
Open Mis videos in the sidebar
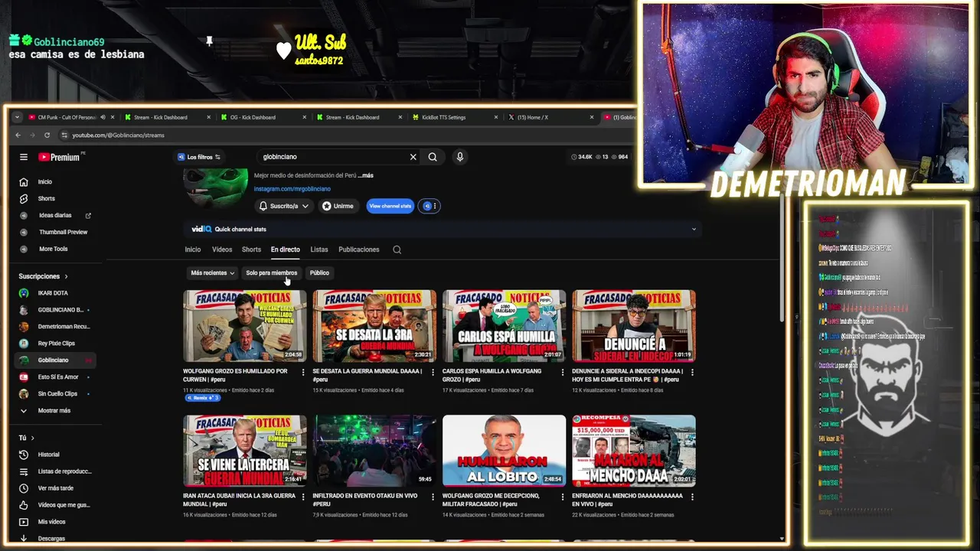51,522
